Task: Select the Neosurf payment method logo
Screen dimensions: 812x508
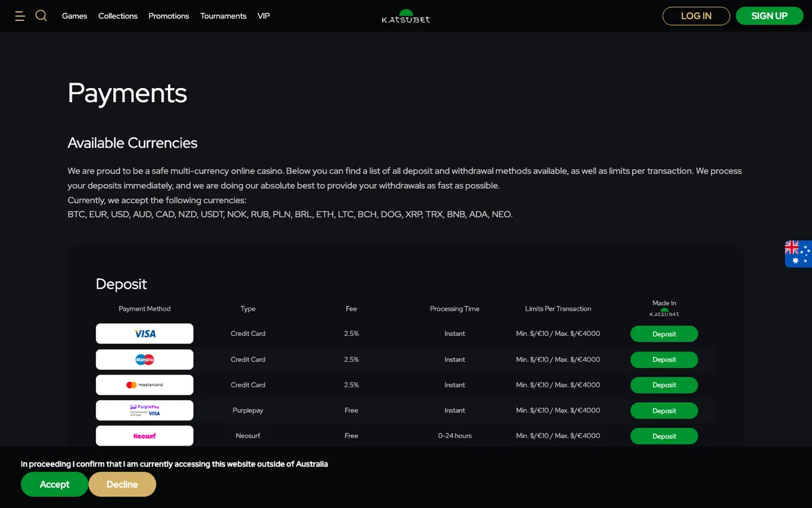Action: 145,436
